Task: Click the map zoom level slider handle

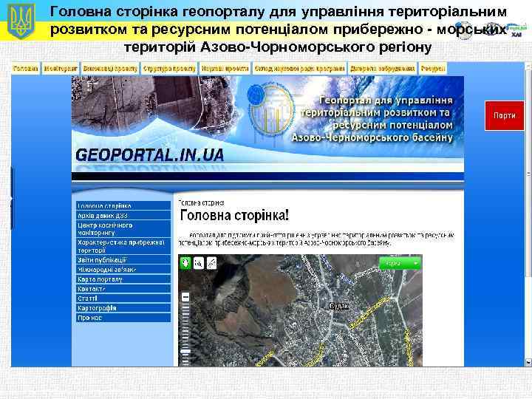Action: (x=185, y=352)
